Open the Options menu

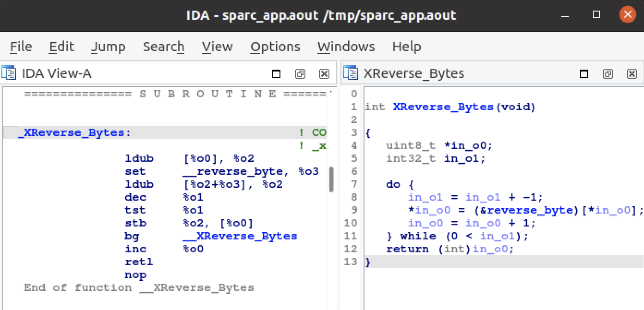click(x=275, y=47)
